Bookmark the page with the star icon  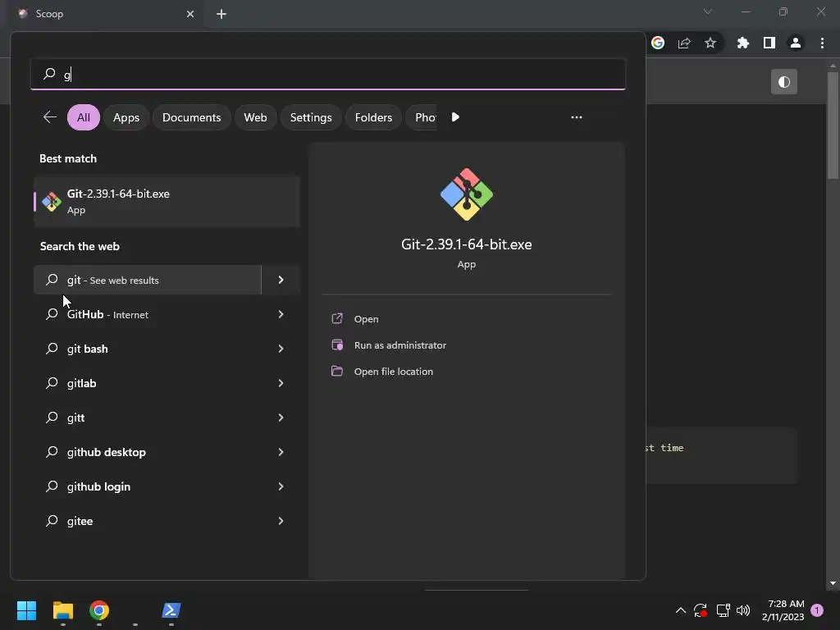(x=710, y=43)
